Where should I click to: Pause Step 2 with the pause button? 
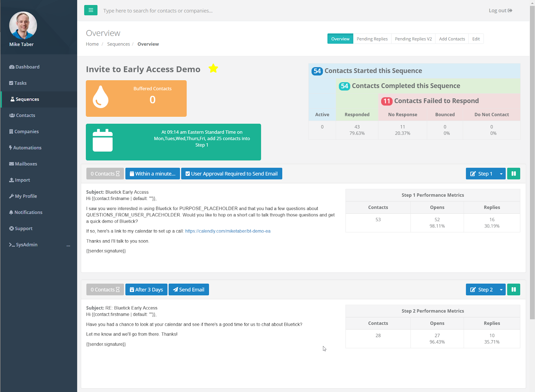(x=514, y=290)
